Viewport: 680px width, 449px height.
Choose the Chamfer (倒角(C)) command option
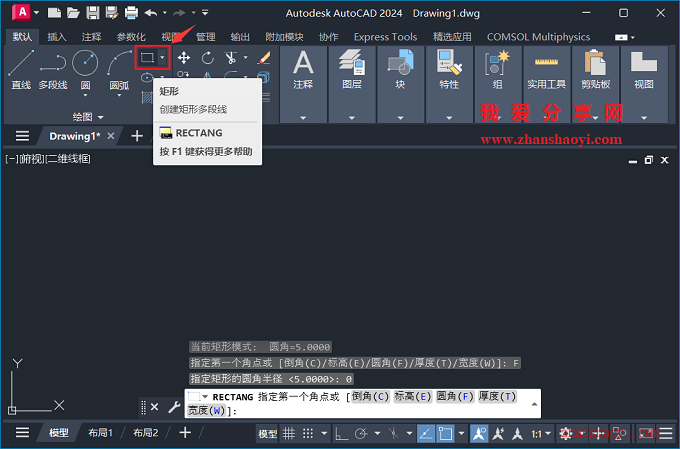370,396
